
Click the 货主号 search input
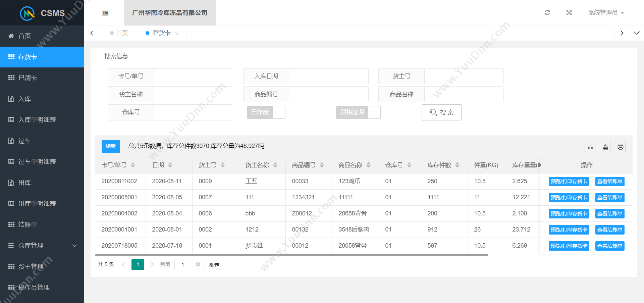[464, 76]
